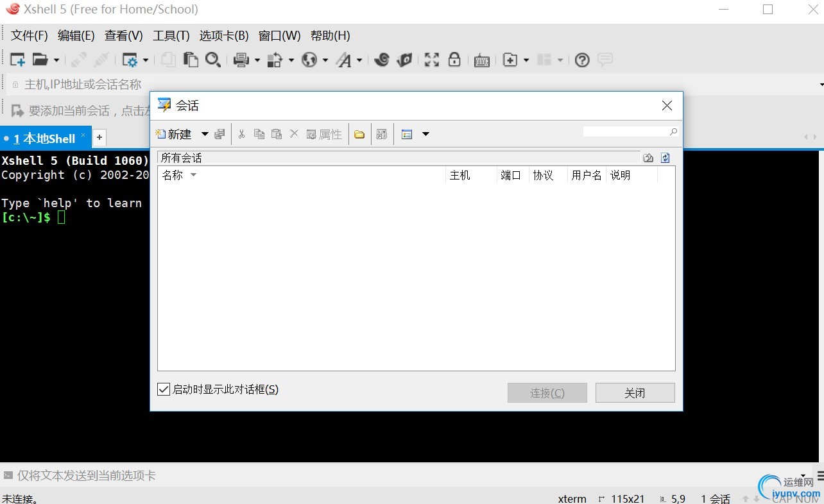The width and height of the screenshot is (824, 504).
Task: Launch the Xmanager icon beside the swirl icon
Action: 404,60
